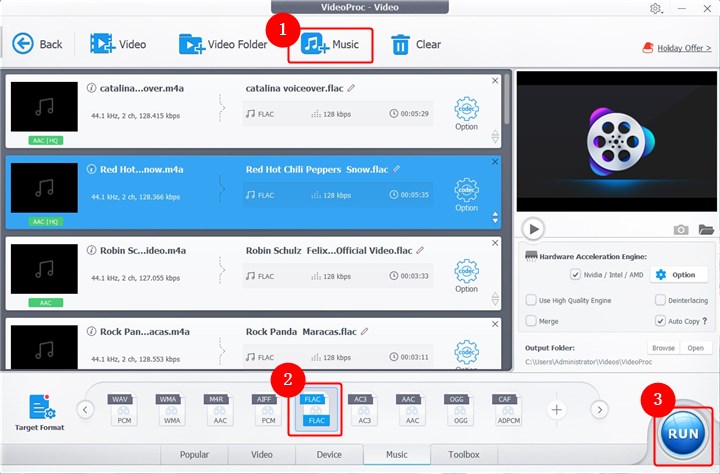Open output folder icon under preview
This screenshot has height=474, width=720.
coord(706,229)
